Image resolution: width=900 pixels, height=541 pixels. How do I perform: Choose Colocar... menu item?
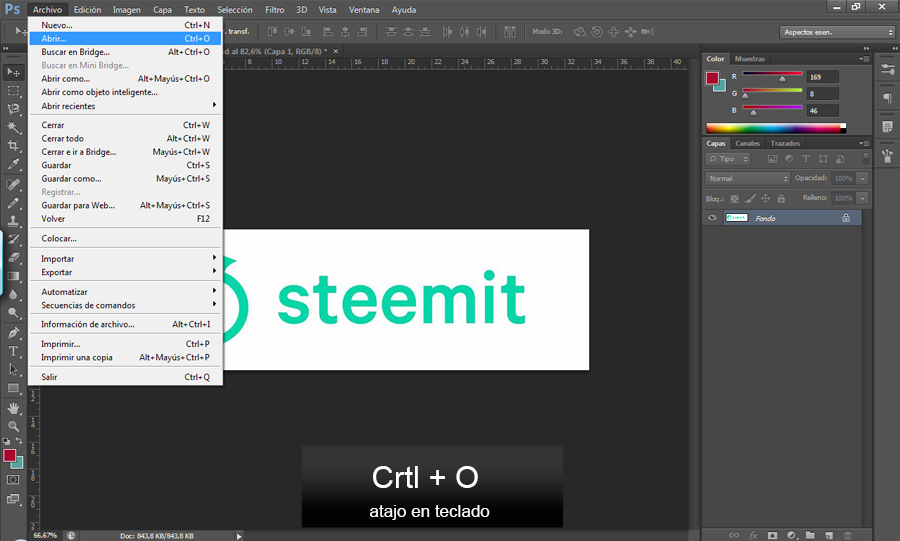(126, 238)
